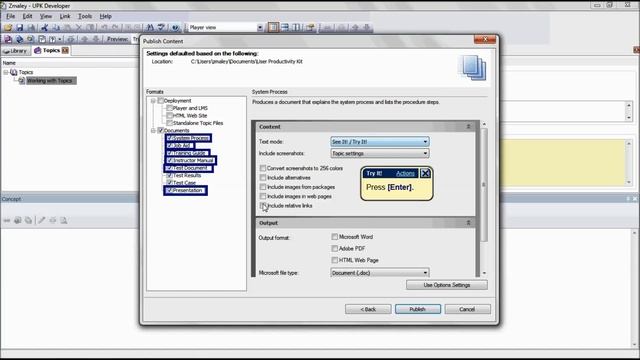Toggle Deployment checkbox in Formats tree
Viewport: 640px width, 360px height.
[x=160, y=100]
